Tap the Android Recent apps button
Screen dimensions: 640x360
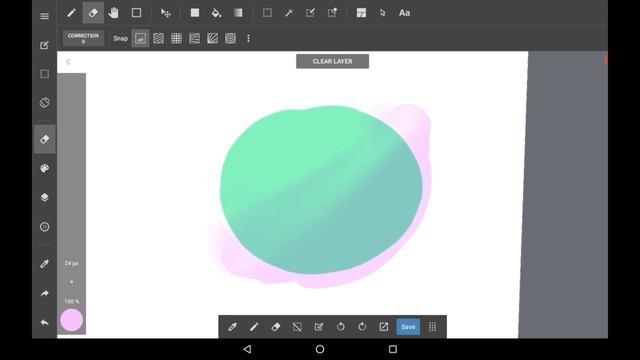393,349
